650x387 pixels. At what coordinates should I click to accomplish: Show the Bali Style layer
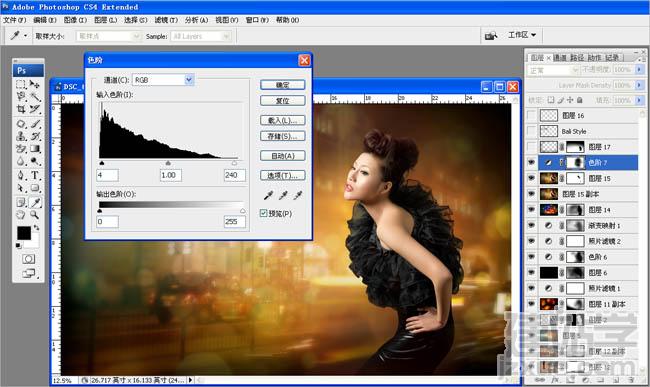click(531, 131)
